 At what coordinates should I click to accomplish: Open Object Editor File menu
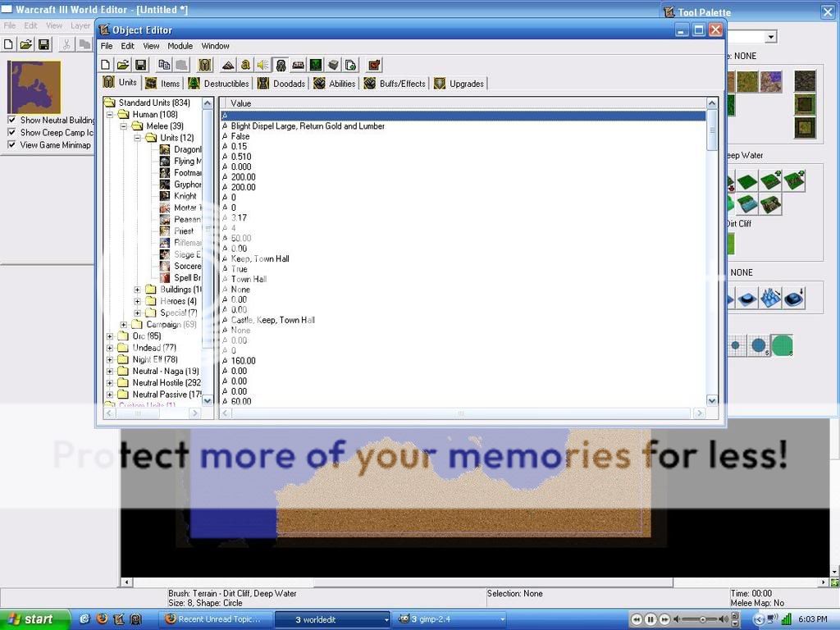pyautogui.click(x=107, y=46)
